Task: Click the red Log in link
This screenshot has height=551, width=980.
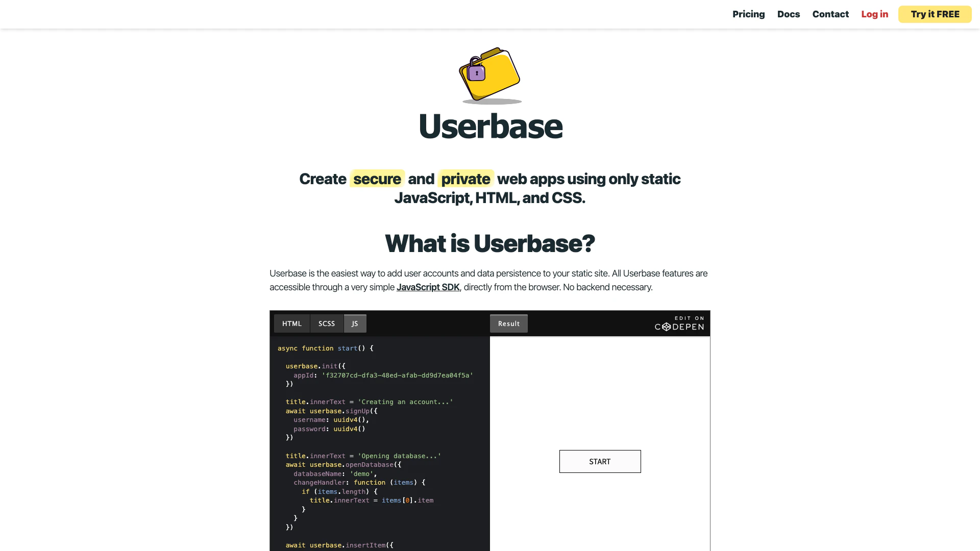Action: [874, 14]
